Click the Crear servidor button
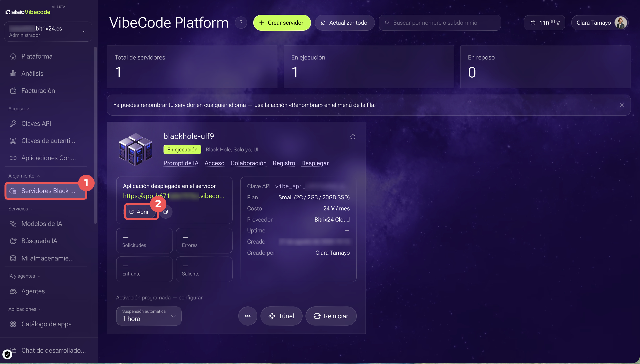Image resolution: width=640 pixels, height=364 pixels. point(282,23)
